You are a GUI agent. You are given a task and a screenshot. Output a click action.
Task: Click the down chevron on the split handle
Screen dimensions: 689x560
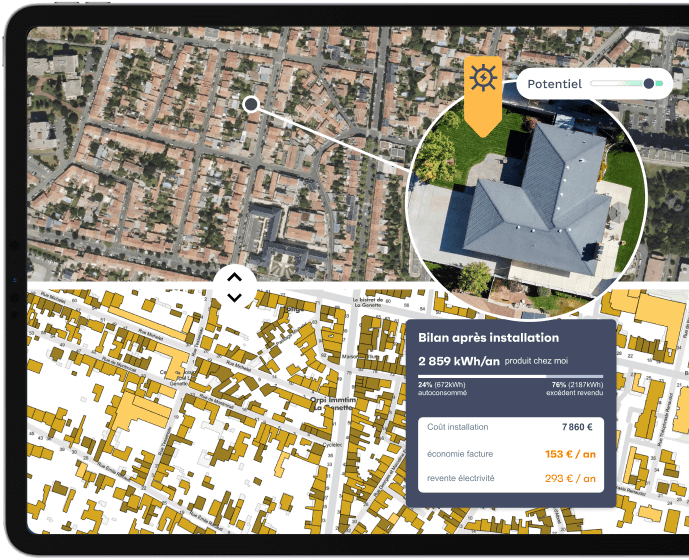(234, 297)
